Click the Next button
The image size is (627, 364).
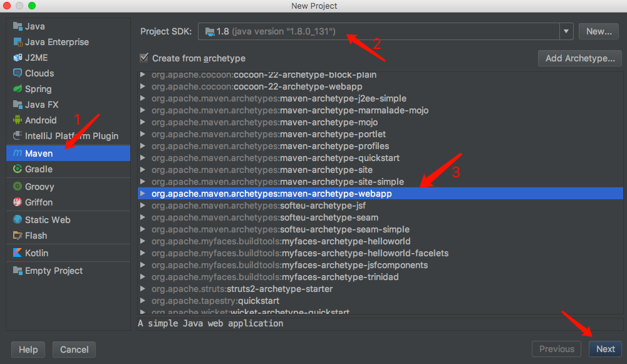point(606,349)
